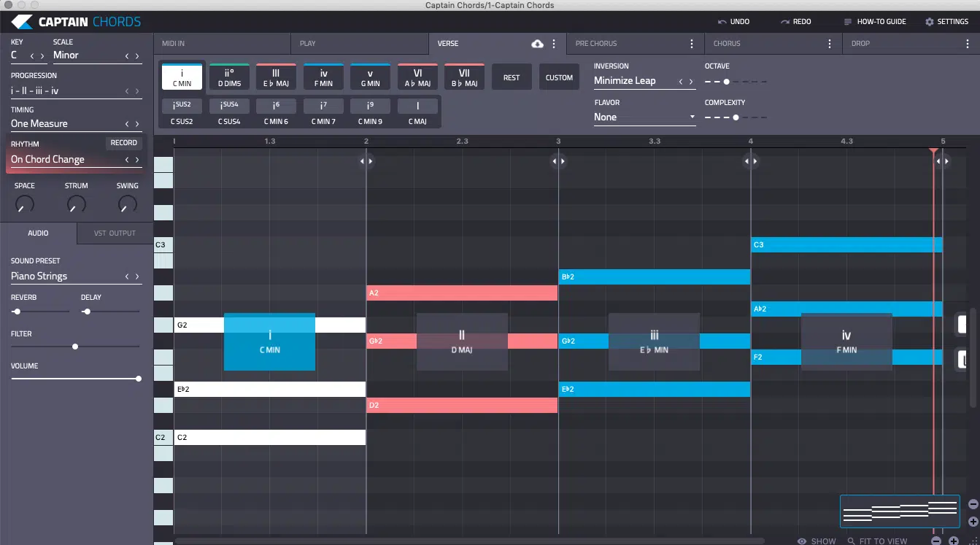The height and width of the screenshot is (545, 980).
Task: Switch to next timing option arrow
Action: pyautogui.click(x=137, y=124)
